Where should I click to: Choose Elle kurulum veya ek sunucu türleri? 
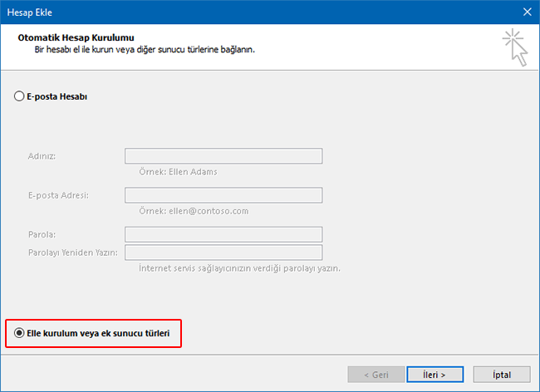click(20, 333)
